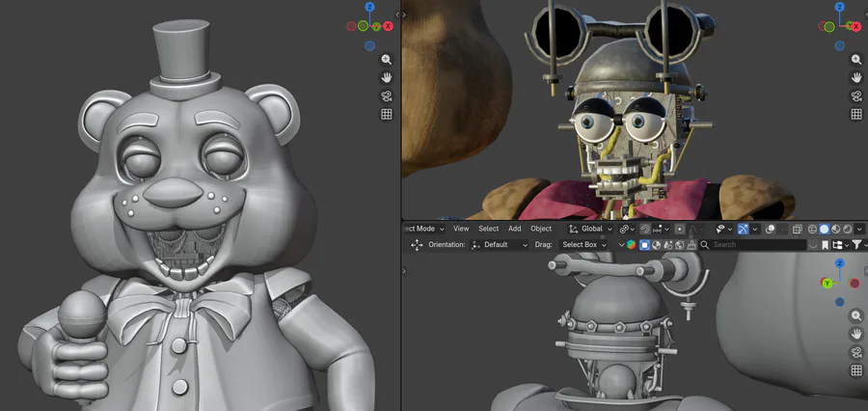Click red X axis on left viewport gizmo
Image resolution: width=868 pixels, height=411 pixels.
[x=388, y=26]
